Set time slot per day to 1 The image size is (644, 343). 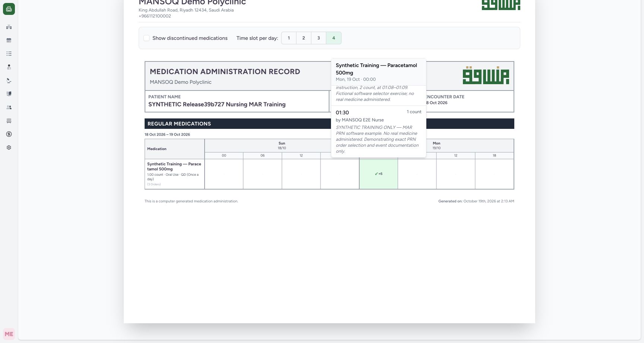point(289,38)
